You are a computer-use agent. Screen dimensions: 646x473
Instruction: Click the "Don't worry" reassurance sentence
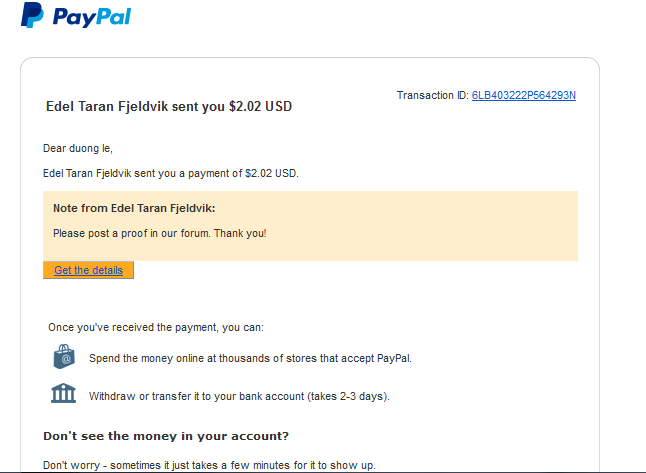tap(209, 466)
